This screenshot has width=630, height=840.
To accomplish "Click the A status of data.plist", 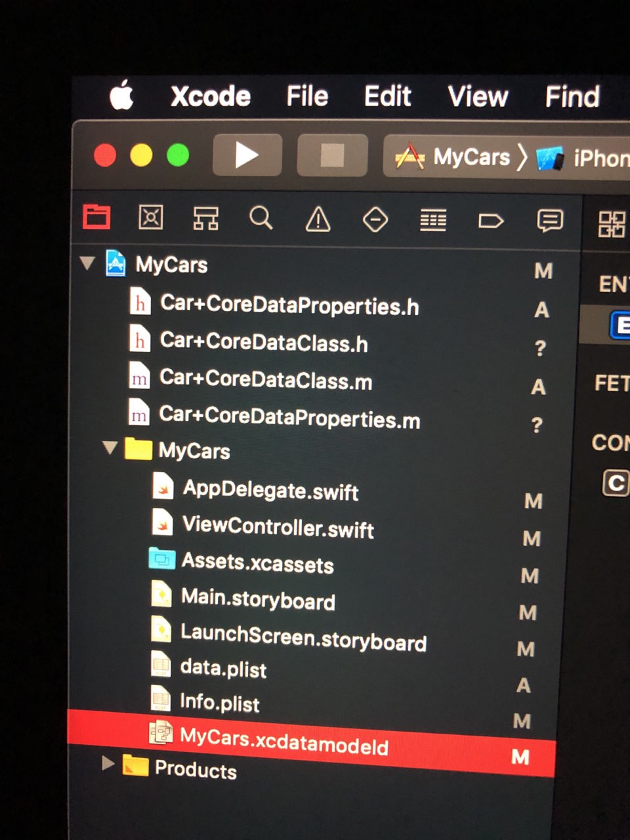I will click(524, 685).
